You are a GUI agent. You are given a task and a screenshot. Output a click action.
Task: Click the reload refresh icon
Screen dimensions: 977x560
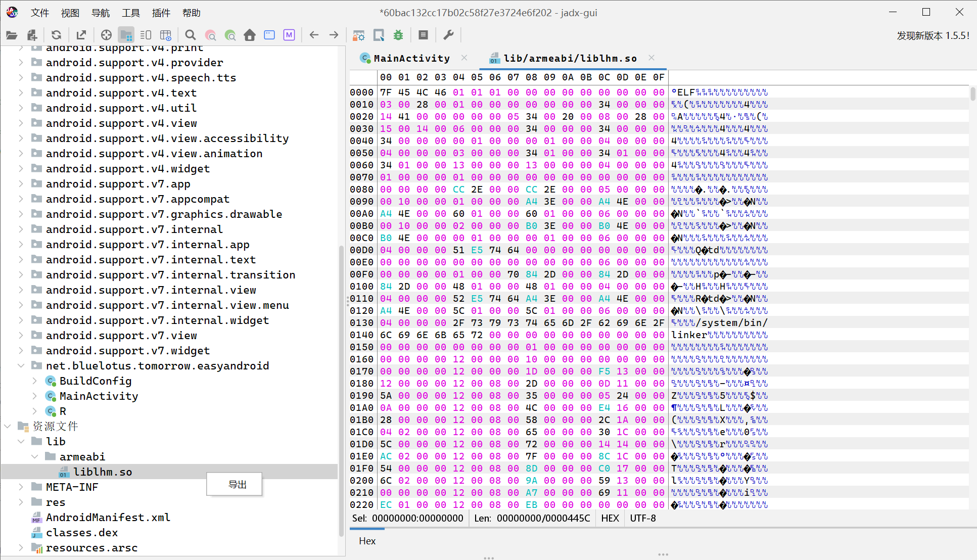tap(56, 35)
